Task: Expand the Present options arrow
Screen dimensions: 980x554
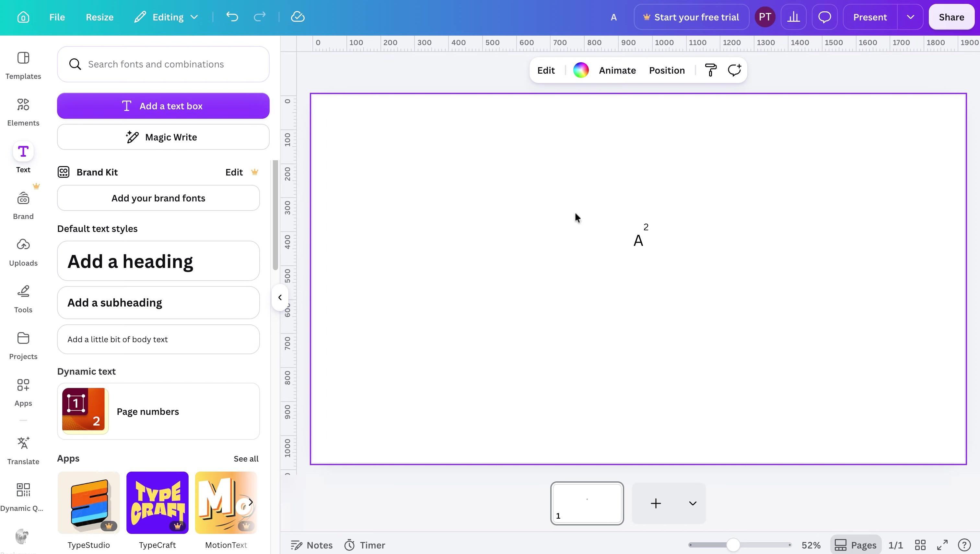Action: coord(910,17)
